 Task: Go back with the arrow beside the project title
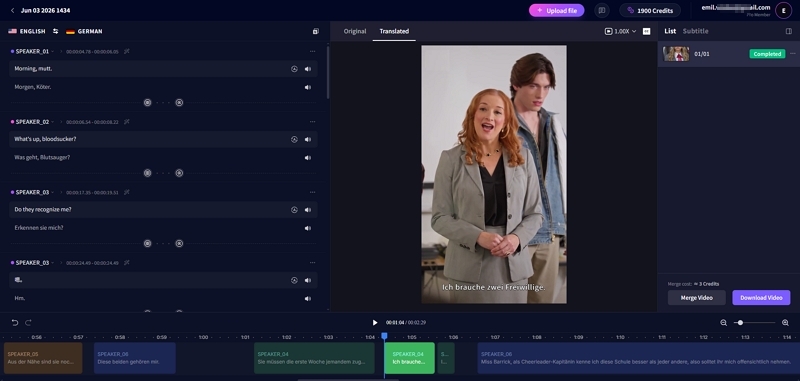pyautogui.click(x=12, y=10)
